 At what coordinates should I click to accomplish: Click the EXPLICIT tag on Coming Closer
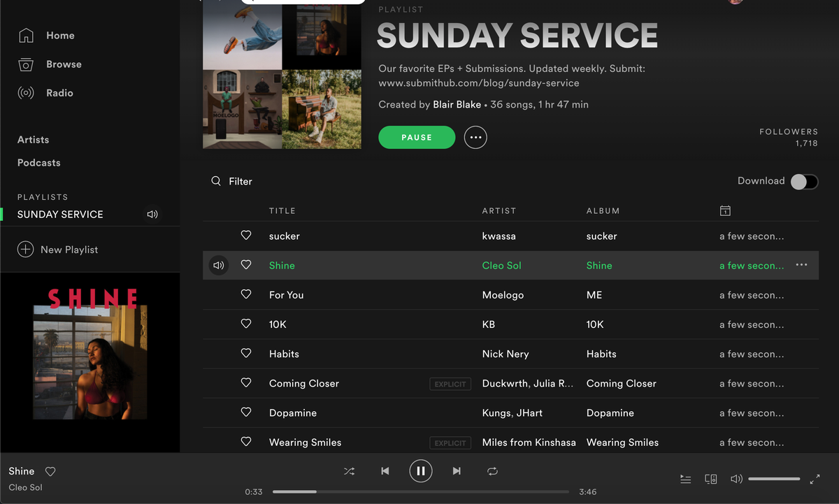[450, 384]
